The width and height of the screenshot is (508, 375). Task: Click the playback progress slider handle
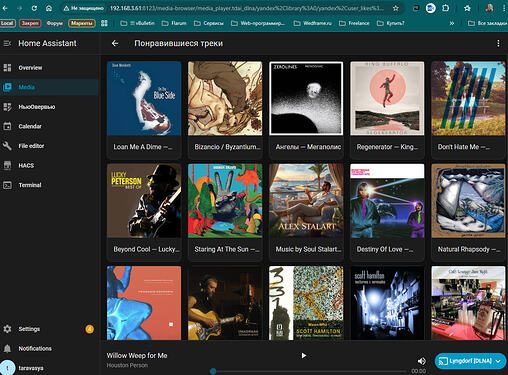coord(213,371)
